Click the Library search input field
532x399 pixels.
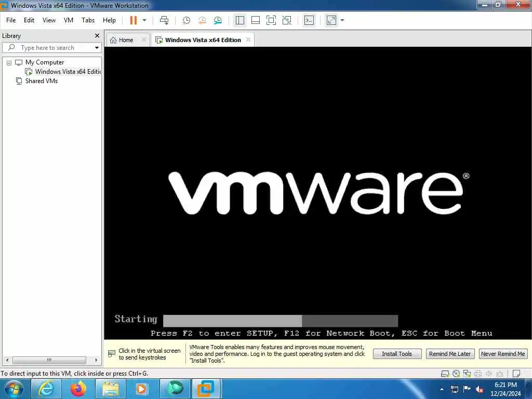tap(51, 48)
